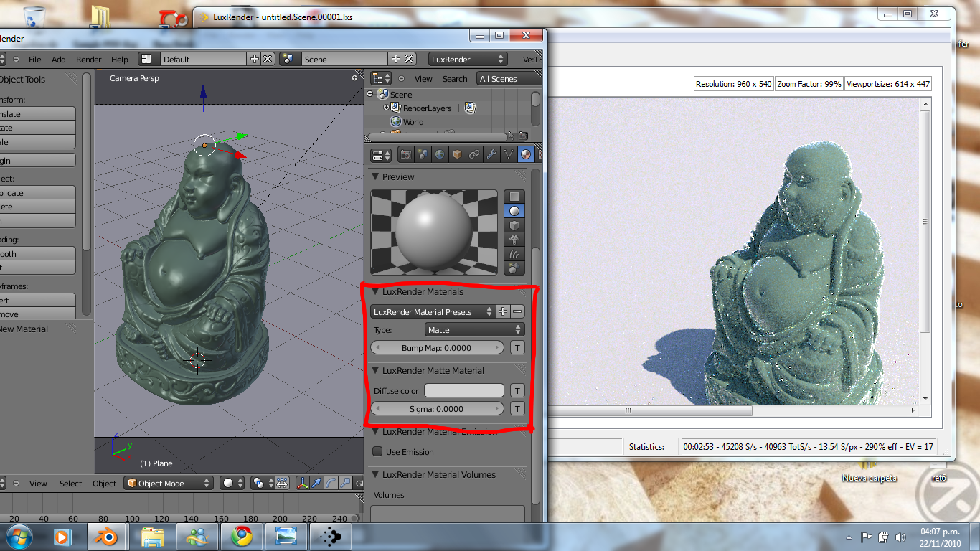
Task: Collapse the LuxRender Material Volumes panel
Action: [375, 475]
